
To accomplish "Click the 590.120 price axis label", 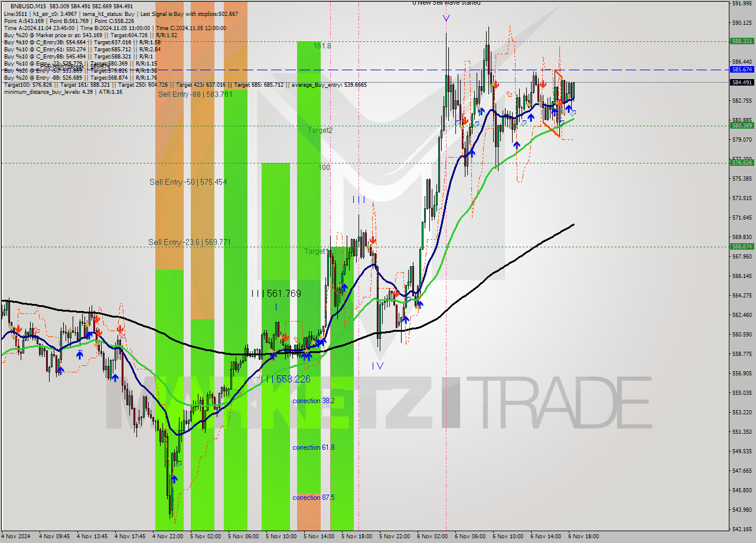I will click(x=742, y=22).
